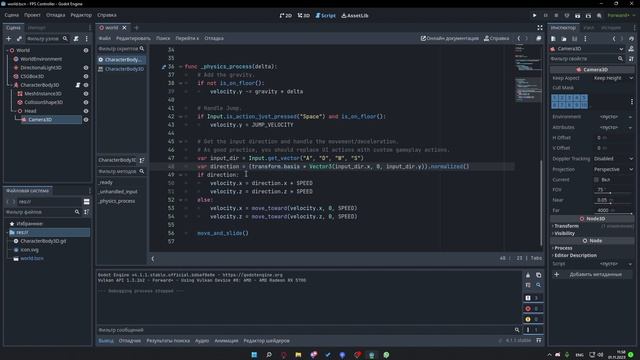Open the Projection dropdown
The width and height of the screenshot is (640, 360).
[x=613, y=169]
